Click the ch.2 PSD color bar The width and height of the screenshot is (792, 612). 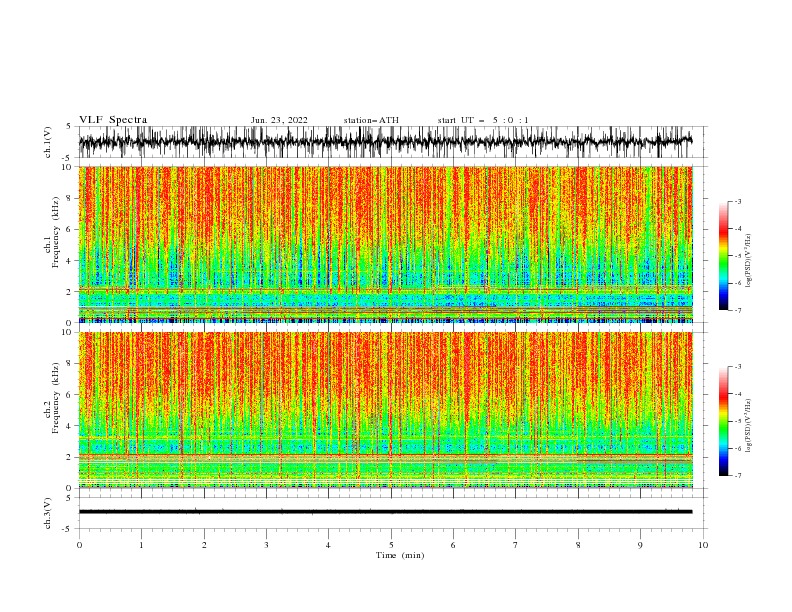pos(723,421)
